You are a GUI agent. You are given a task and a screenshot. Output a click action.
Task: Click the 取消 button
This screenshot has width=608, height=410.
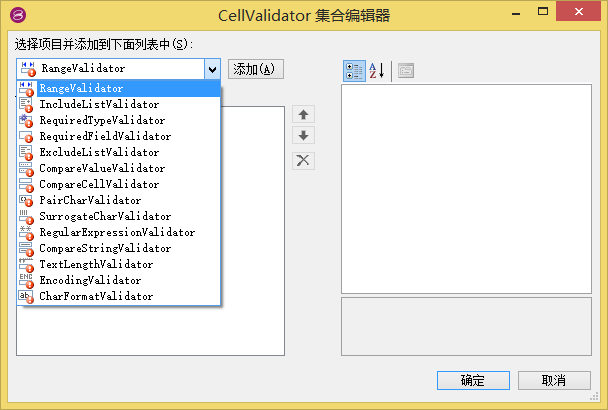[x=553, y=380]
